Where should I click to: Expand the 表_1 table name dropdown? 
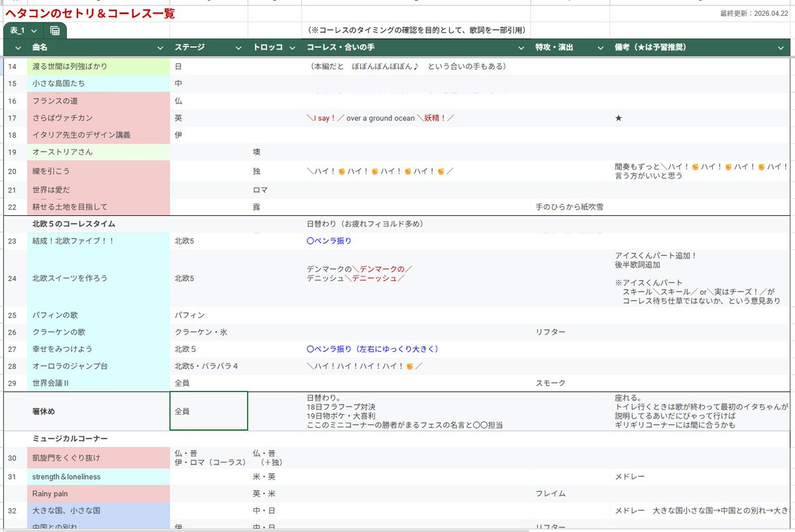coord(34,31)
